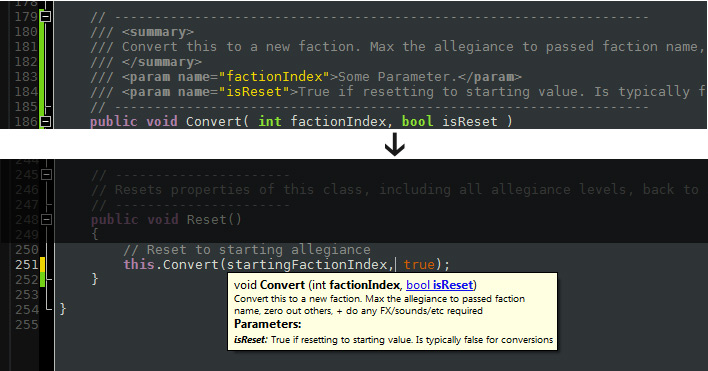This screenshot has height=371, width=708.
Task: Click line number 251 in the gutter
Action: 27,264
